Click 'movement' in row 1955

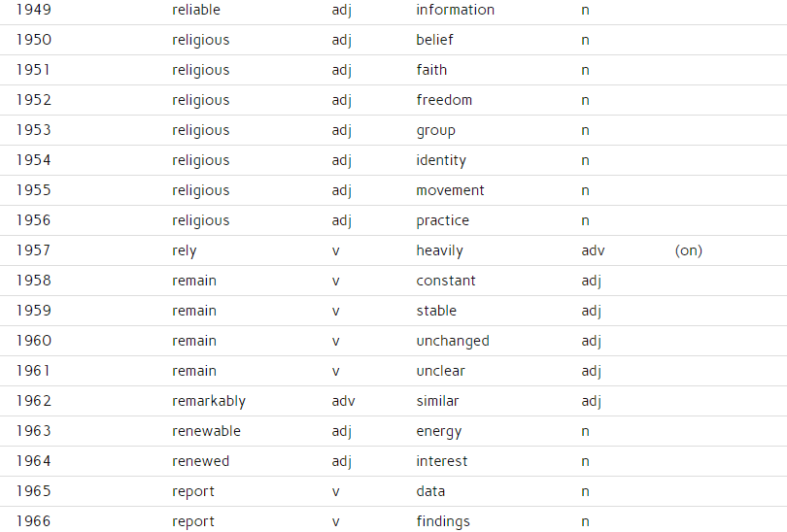coord(450,190)
